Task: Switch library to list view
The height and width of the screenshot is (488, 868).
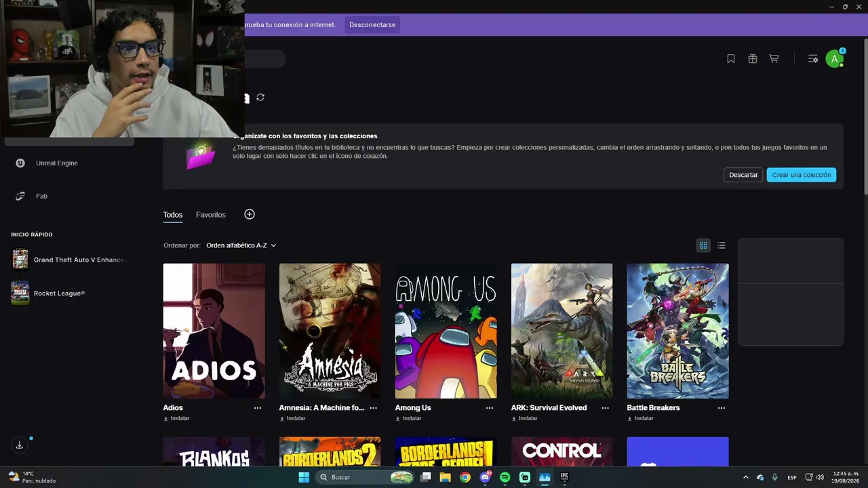Action: (722, 245)
